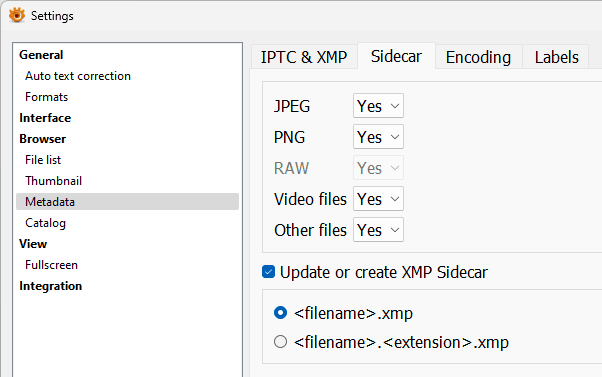602x377 pixels.
Task: Go to the Labels tab
Action: click(556, 57)
